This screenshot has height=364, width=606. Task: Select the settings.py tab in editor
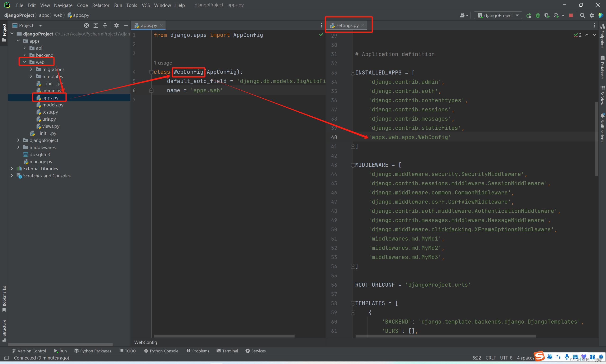tap(347, 25)
